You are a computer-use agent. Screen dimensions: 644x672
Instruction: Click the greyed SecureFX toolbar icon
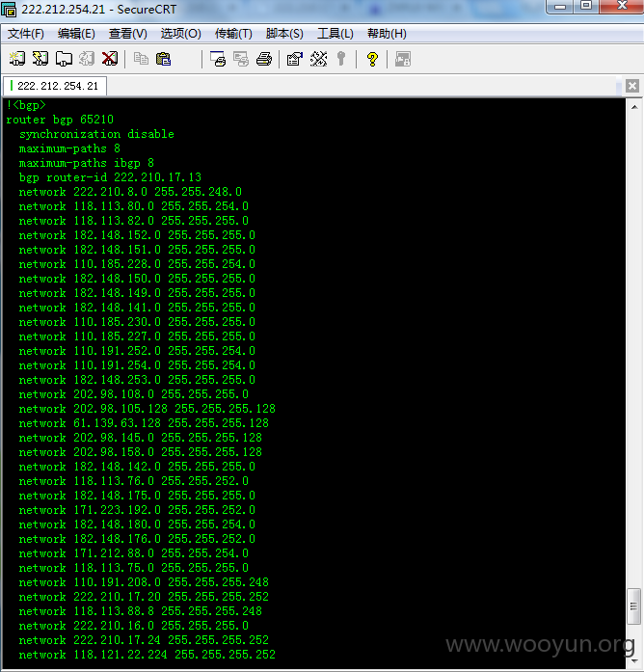pos(403,59)
